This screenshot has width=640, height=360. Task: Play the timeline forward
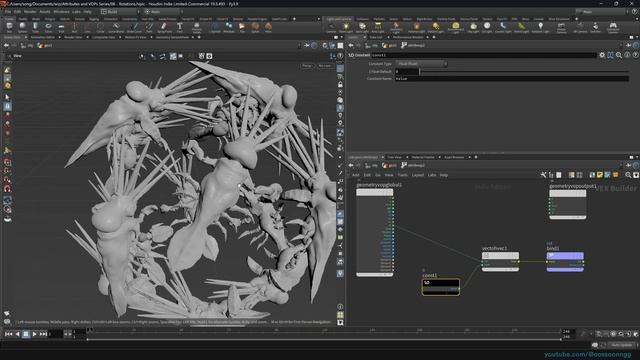coord(34,334)
